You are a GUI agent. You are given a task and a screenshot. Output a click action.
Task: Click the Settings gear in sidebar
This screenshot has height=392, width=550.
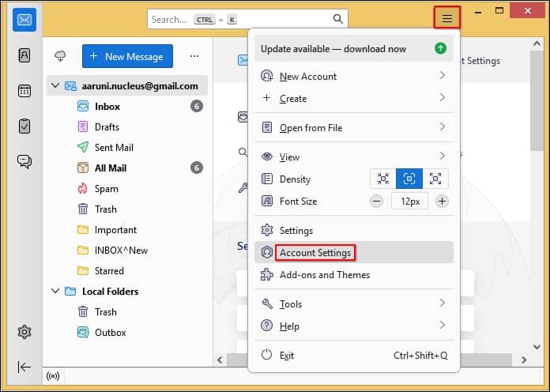pyautogui.click(x=24, y=332)
